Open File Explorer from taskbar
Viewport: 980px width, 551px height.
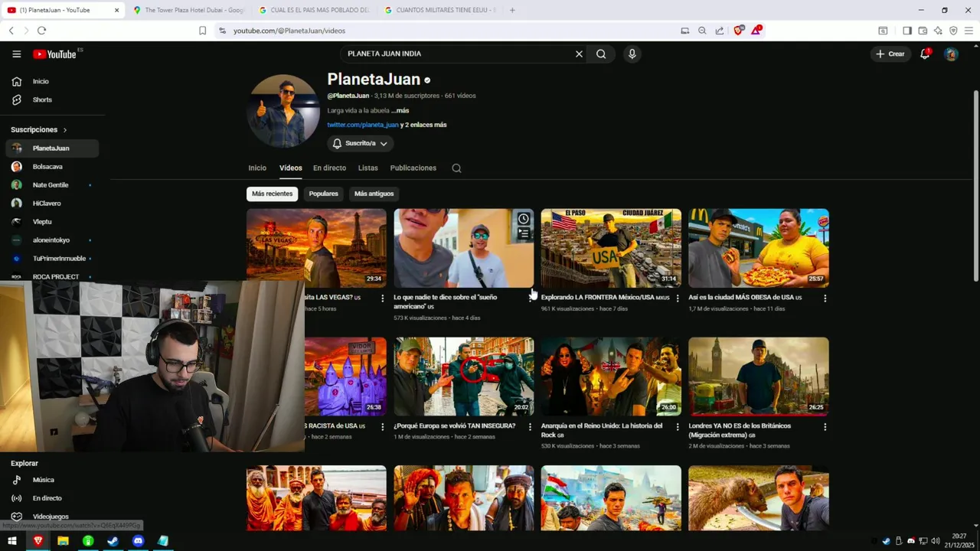point(63,541)
